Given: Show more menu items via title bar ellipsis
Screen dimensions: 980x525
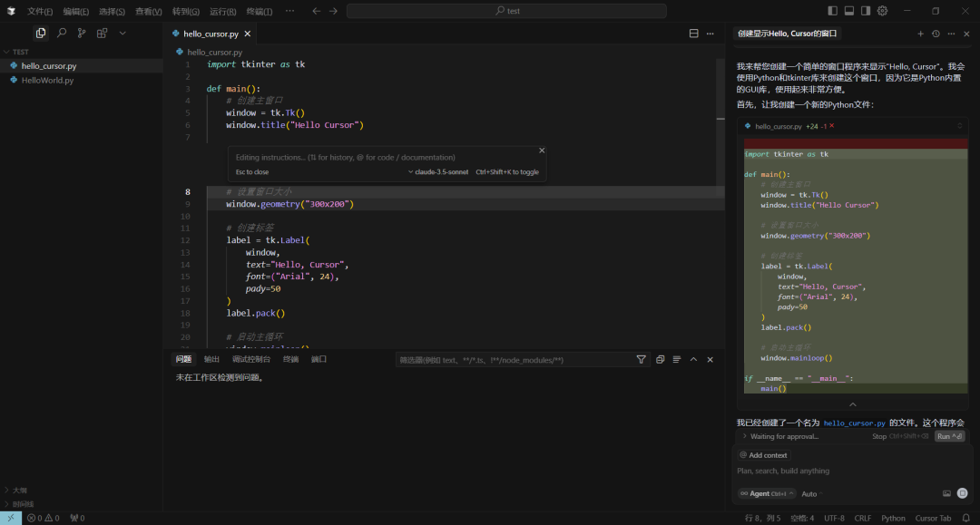Looking at the screenshot, I should point(289,11).
